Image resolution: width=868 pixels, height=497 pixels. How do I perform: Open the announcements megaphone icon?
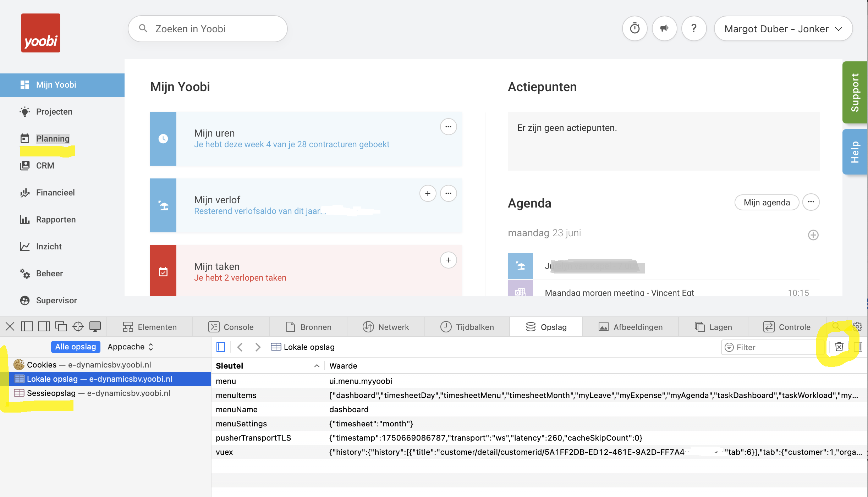664,28
